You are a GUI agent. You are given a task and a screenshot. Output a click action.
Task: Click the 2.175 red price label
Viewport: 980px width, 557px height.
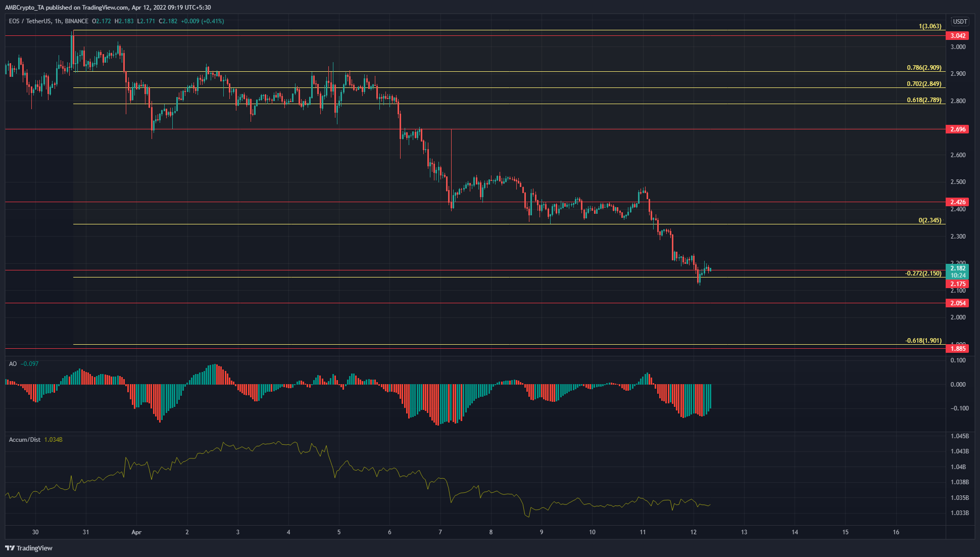point(959,284)
